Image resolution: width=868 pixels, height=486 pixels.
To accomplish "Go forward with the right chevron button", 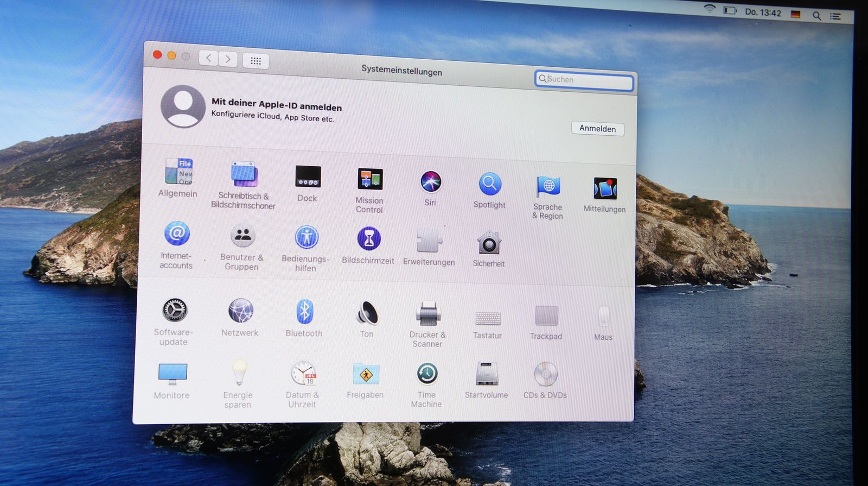I will point(228,59).
